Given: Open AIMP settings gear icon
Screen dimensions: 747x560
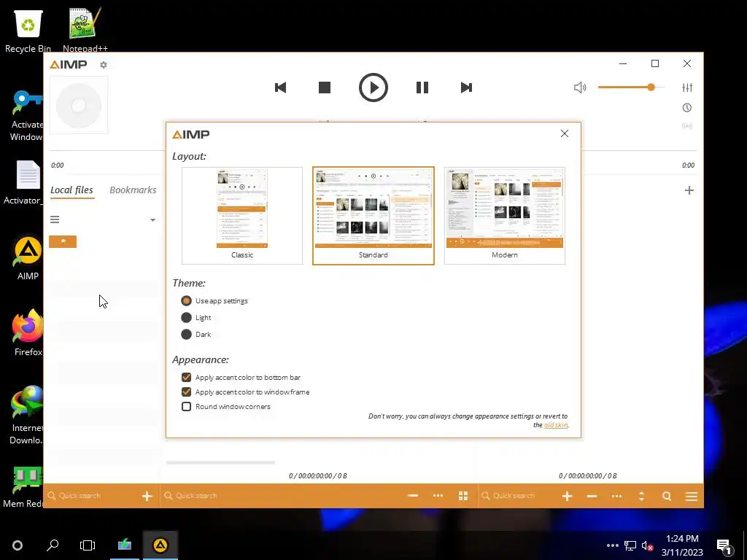Looking at the screenshot, I should [x=104, y=65].
